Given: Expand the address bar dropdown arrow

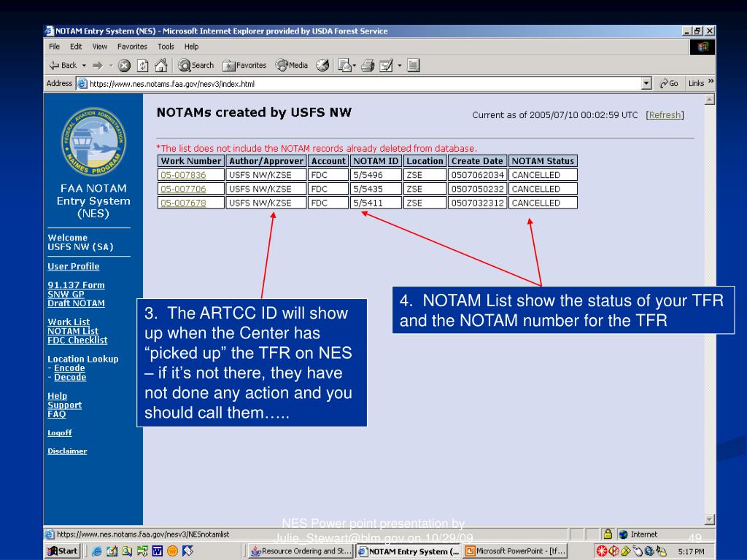Looking at the screenshot, I should pos(646,84).
